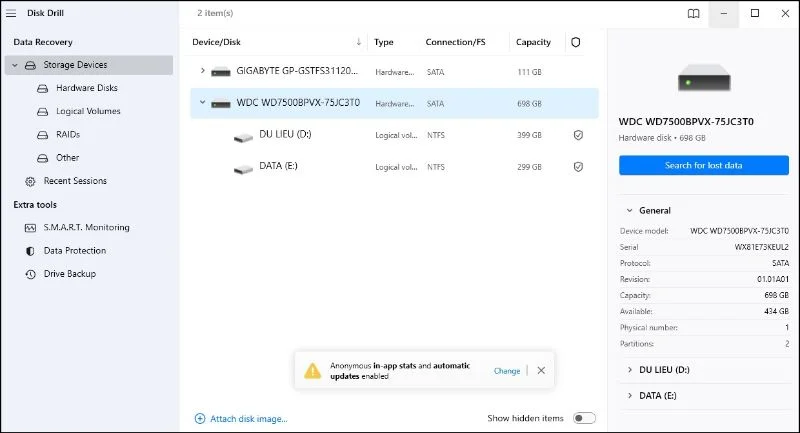The image size is (800, 433).
Task: Click the Storage Devices drive icon
Action: click(x=31, y=65)
